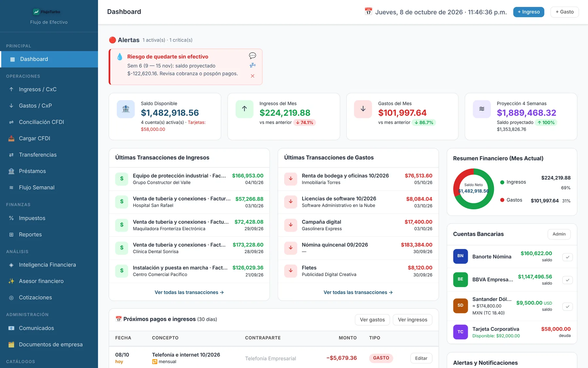Edit the Telefonía e internet payment
This screenshot has height=368, width=588.
pos(421,358)
